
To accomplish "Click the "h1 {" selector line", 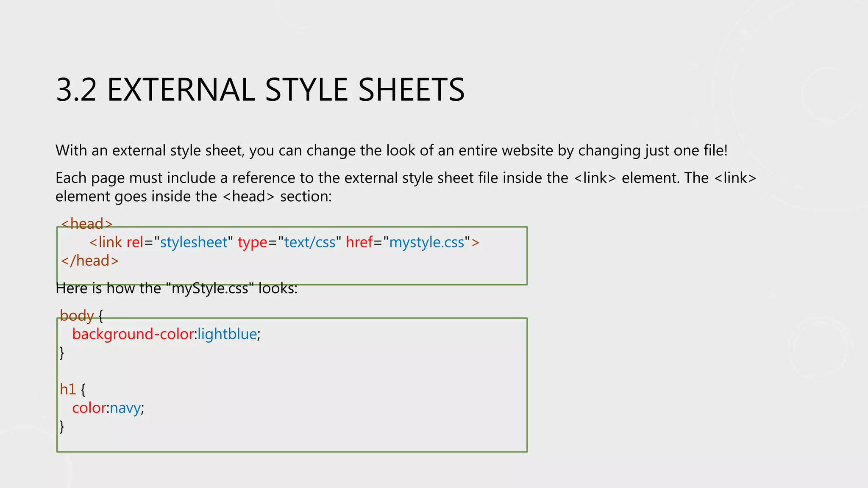I will point(72,389).
